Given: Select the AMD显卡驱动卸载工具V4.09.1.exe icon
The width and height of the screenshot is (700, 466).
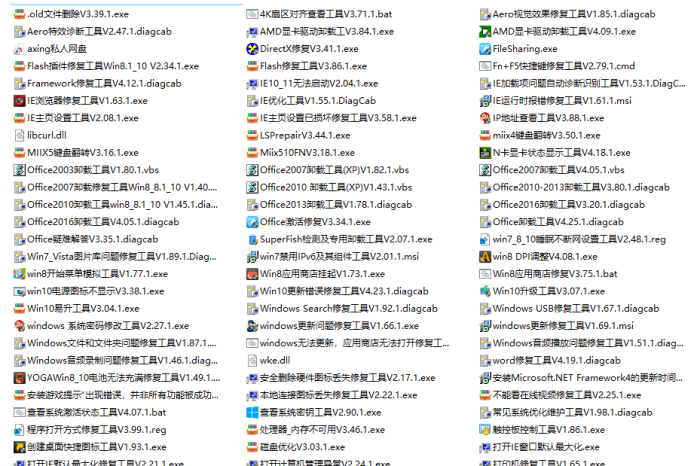Looking at the screenshot, I should pos(485,31).
